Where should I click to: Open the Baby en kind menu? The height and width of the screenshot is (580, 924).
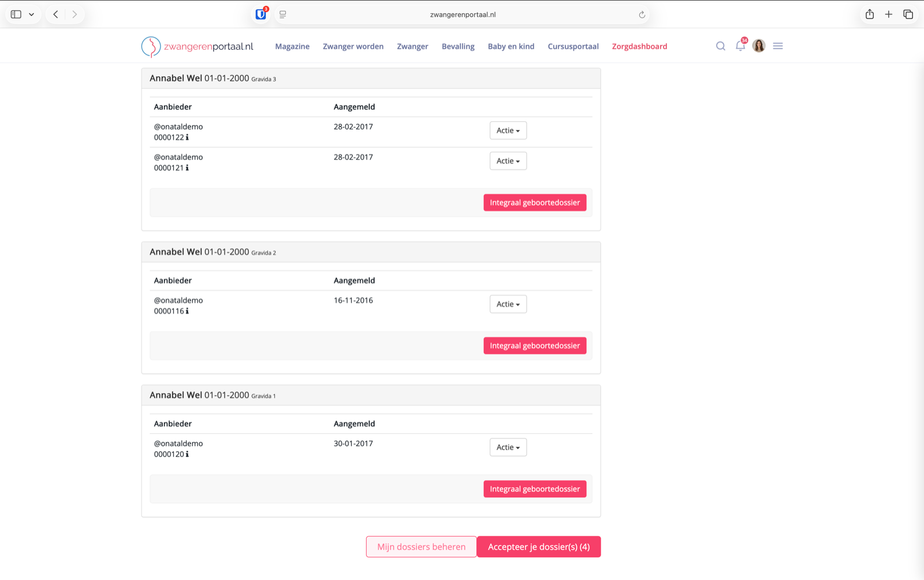511,47
